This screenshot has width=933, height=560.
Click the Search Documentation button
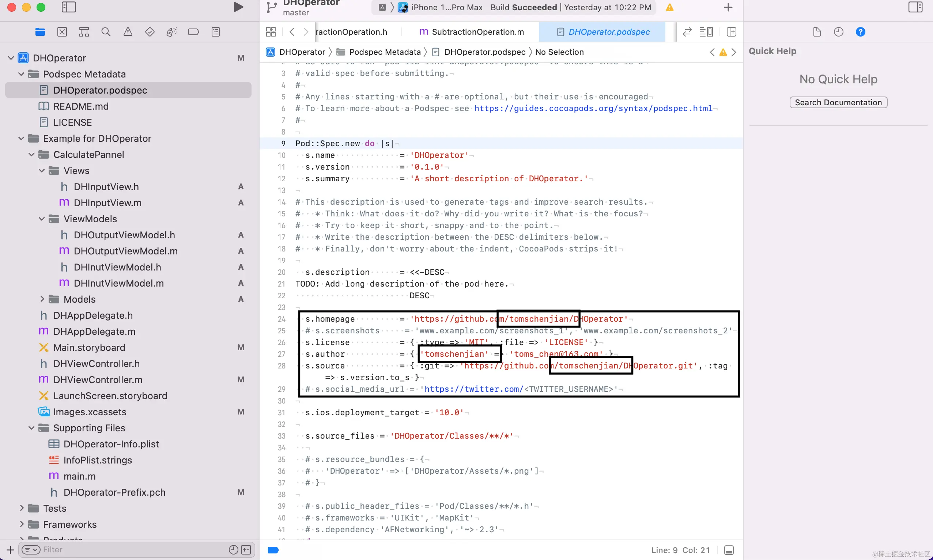coord(838,103)
